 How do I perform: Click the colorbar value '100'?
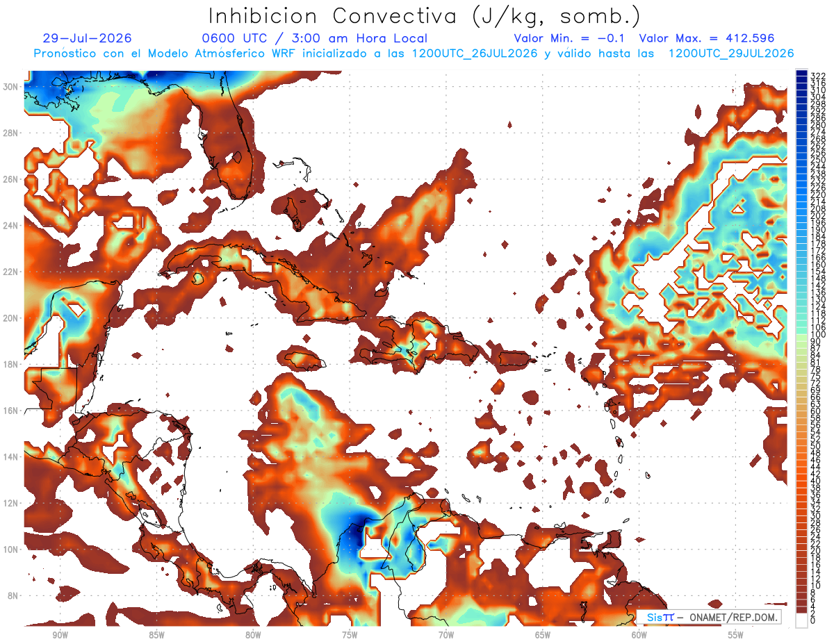click(818, 334)
